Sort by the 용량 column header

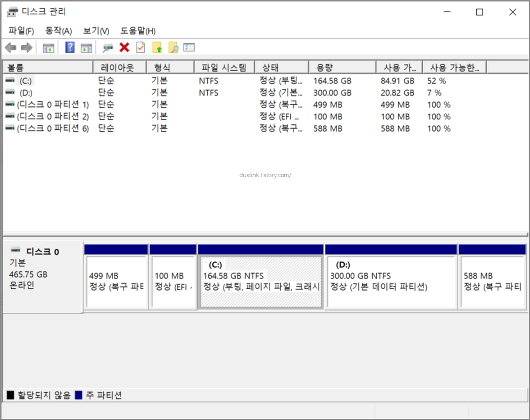343,68
